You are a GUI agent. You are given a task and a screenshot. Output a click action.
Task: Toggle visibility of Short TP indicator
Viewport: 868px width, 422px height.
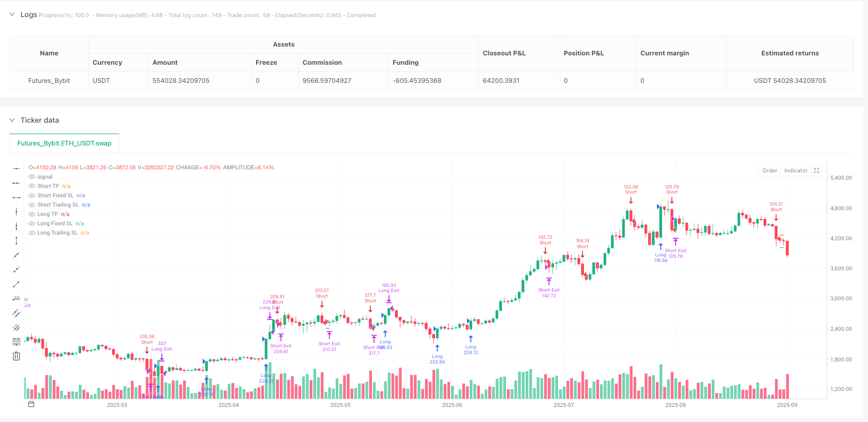coord(32,186)
